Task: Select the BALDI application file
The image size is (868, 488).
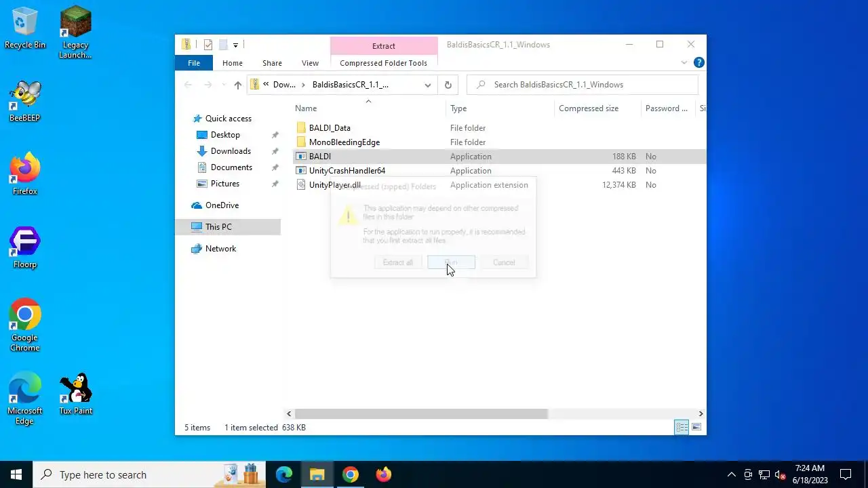Action: pos(319,157)
